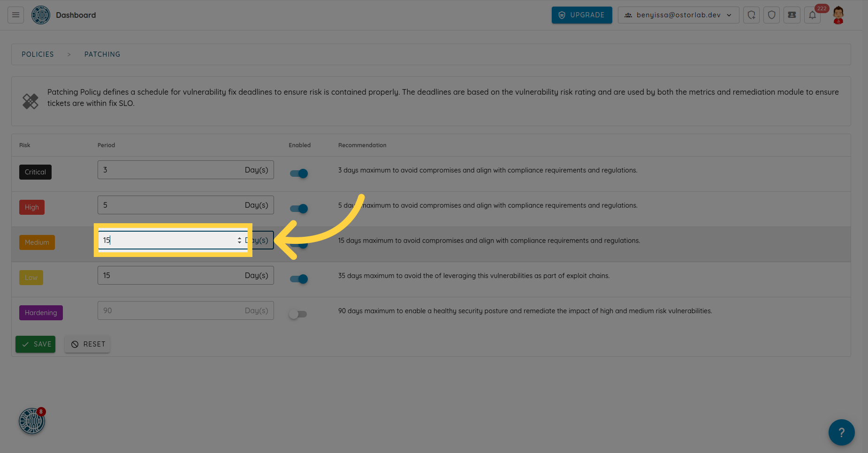Screen dimensions: 868x453
Task: Select the PATCHING breadcrumb item
Action: (x=102, y=54)
